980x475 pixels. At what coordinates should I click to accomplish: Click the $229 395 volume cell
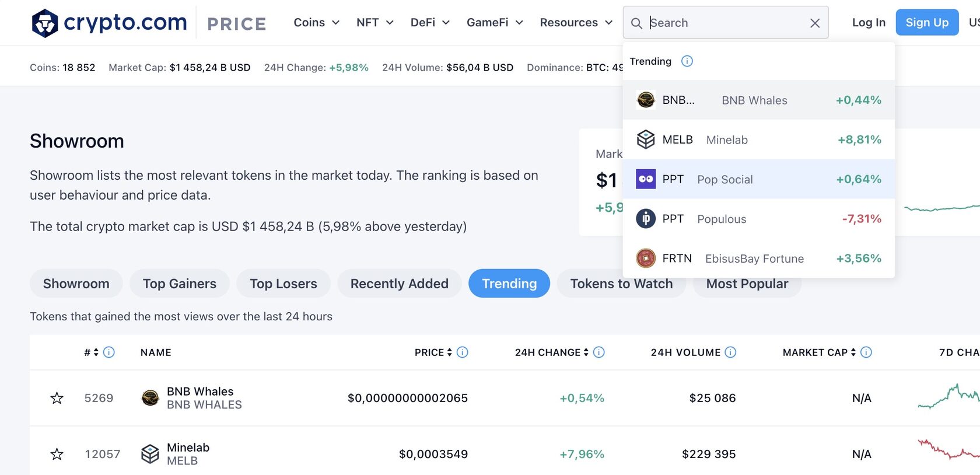coord(709,454)
